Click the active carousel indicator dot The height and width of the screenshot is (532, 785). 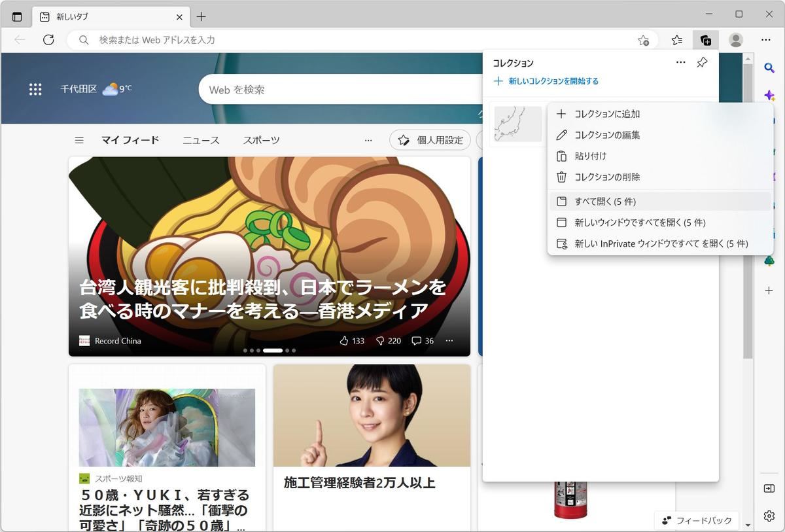point(272,351)
